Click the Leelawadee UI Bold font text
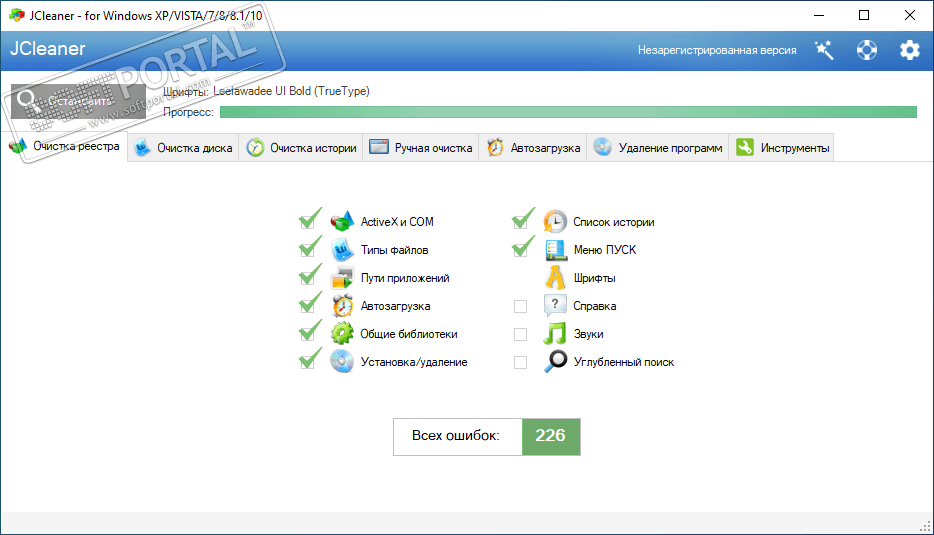Screen dimensions: 934x535 [291, 91]
